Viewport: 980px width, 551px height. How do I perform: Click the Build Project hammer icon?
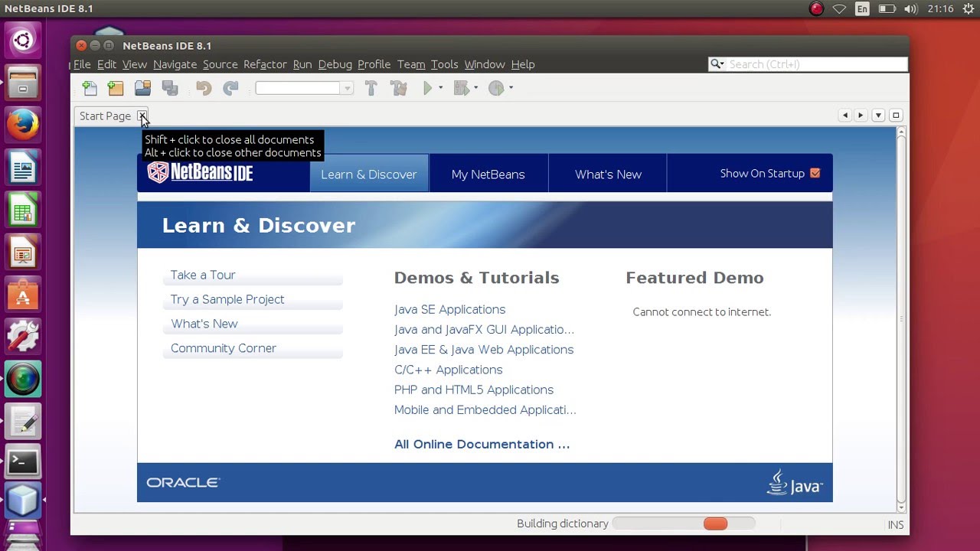(371, 88)
